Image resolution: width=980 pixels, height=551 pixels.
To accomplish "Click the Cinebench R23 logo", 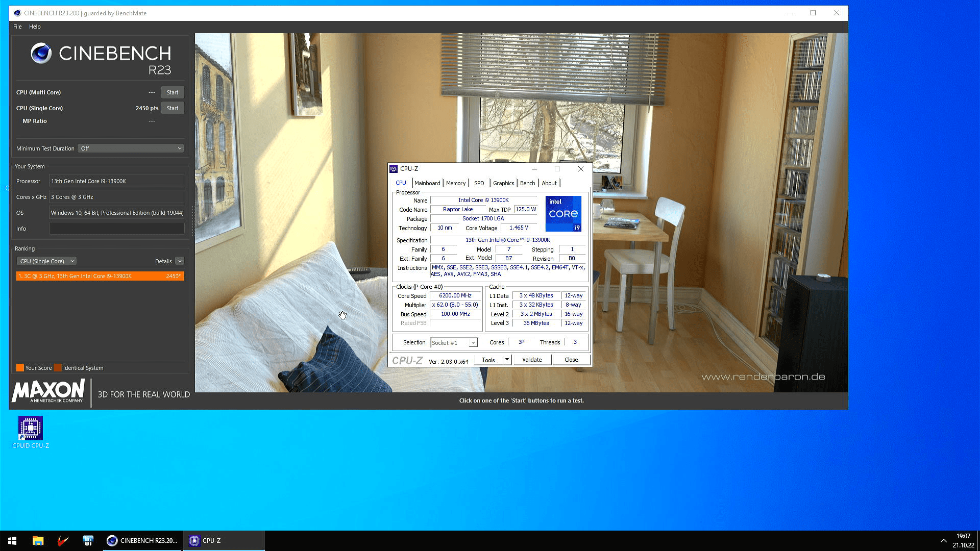I will point(101,59).
